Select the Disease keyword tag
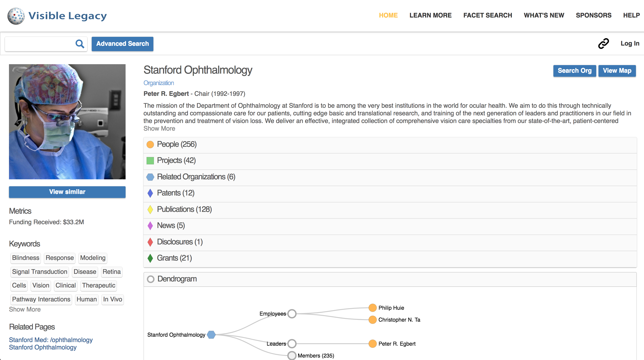Image resolution: width=644 pixels, height=360 pixels. 85,272
